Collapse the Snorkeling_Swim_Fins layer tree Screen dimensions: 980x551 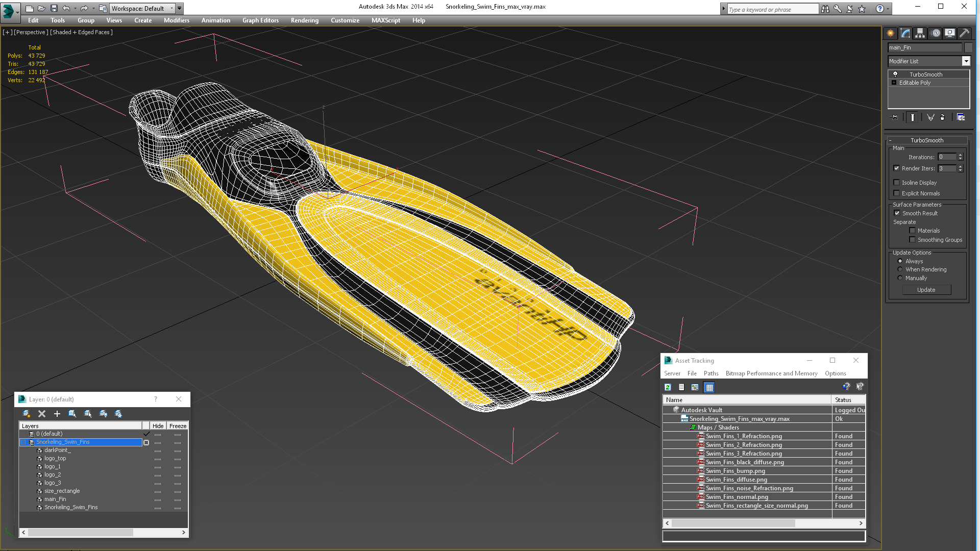(x=23, y=442)
